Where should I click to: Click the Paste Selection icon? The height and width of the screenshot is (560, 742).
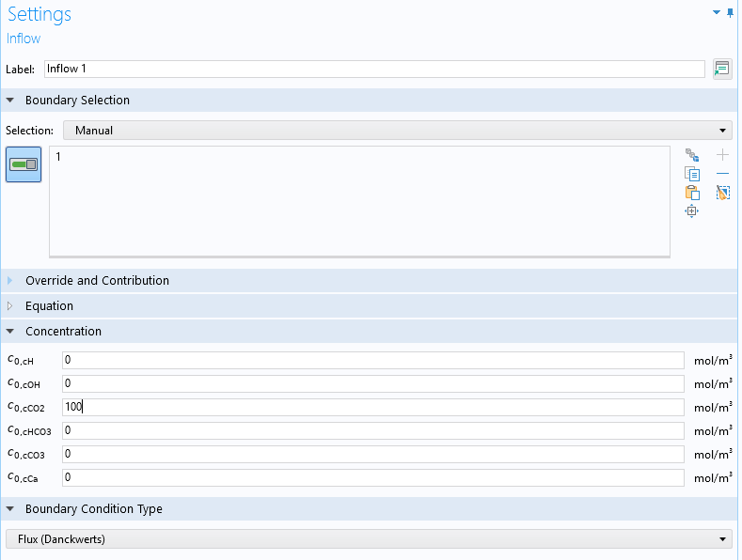pyautogui.click(x=692, y=193)
